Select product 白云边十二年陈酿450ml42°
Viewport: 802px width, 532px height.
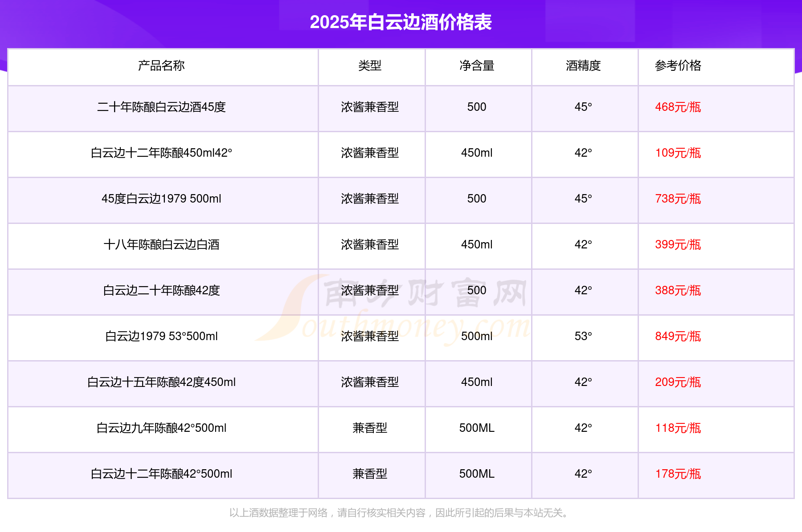(161, 153)
